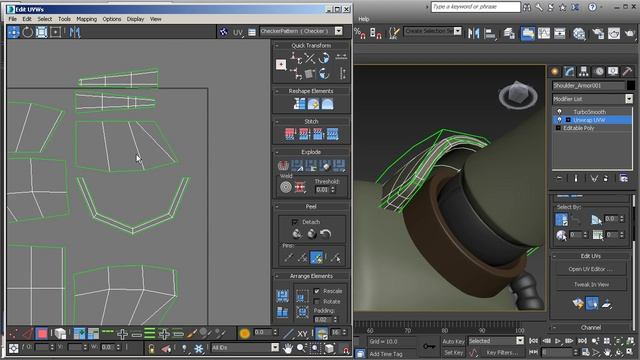This screenshot has height=360, width=640.
Task: Toggle the soft selection orange circle icon
Action: point(244,333)
